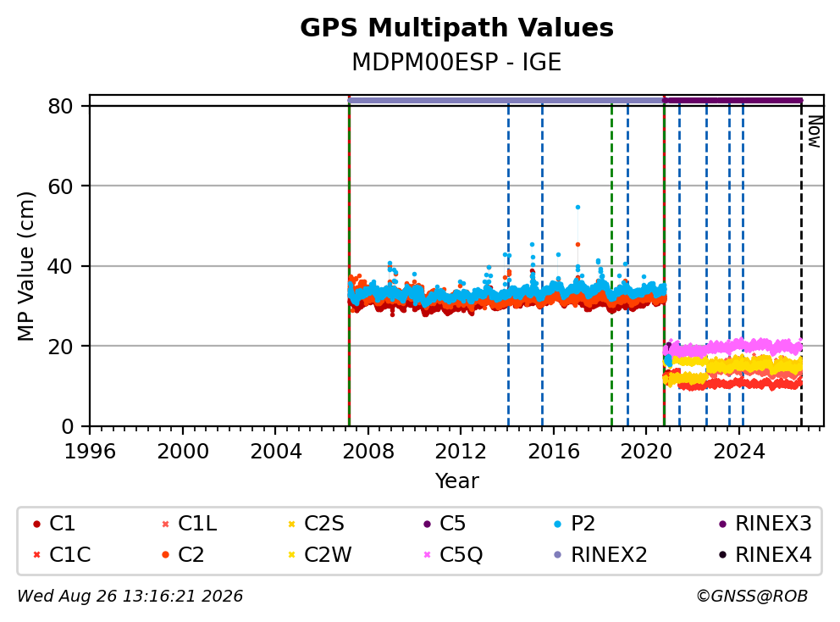Click the 2020 tick on Year axis

click(x=646, y=452)
